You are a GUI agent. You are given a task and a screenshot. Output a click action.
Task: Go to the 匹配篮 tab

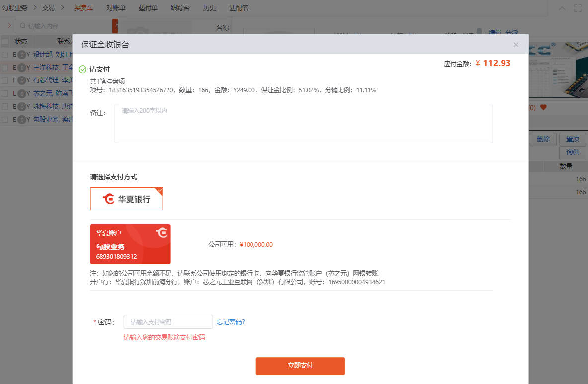[239, 8]
